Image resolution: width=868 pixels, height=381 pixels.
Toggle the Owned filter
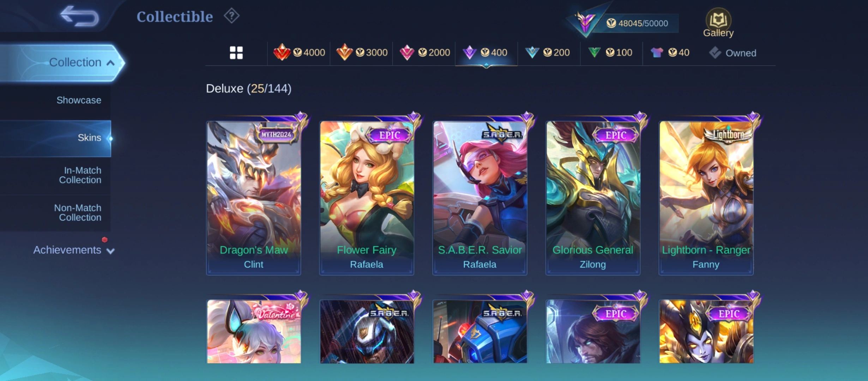click(x=733, y=53)
